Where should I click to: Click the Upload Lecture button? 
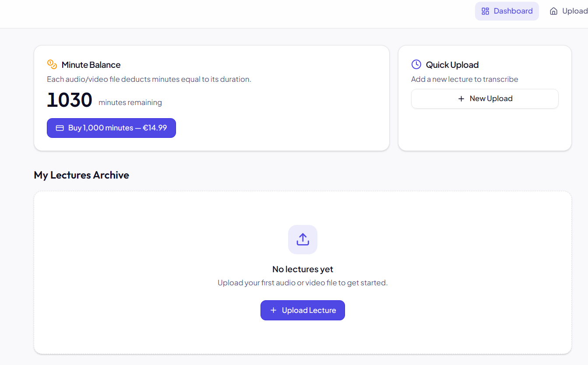303,310
